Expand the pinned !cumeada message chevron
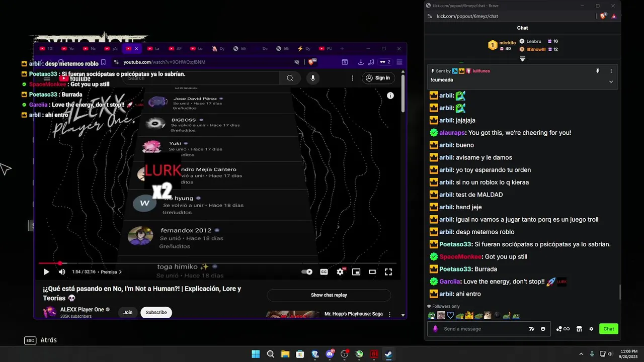Screen dimensions: 644x362 611,81
